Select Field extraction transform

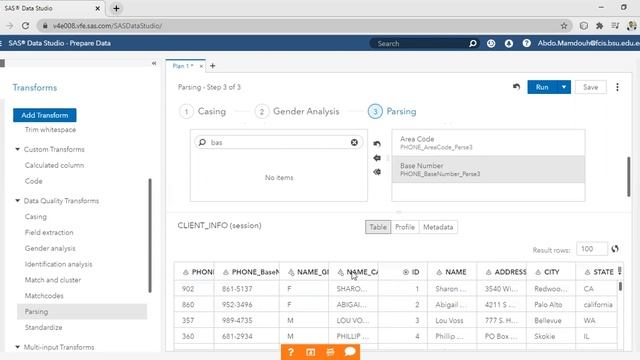click(x=49, y=233)
